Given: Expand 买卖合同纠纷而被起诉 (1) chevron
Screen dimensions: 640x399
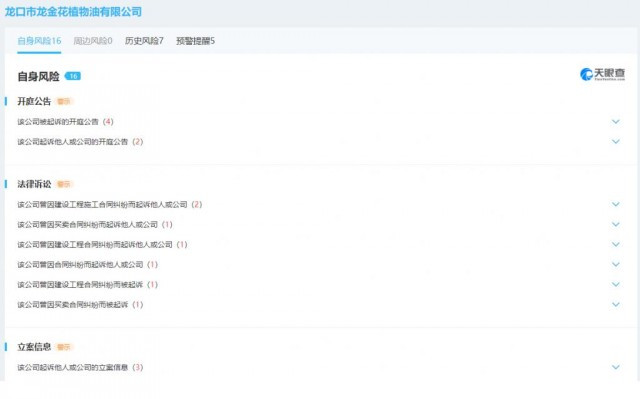Looking at the screenshot, I should tap(616, 304).
